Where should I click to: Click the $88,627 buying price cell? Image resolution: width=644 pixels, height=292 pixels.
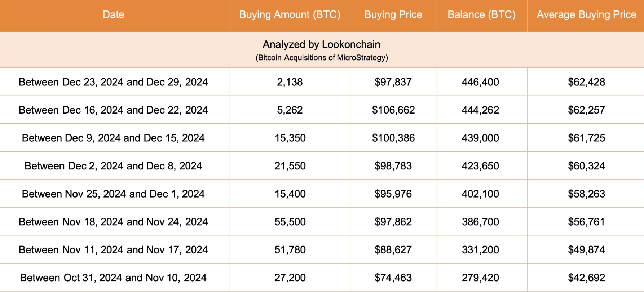[393, 250]
